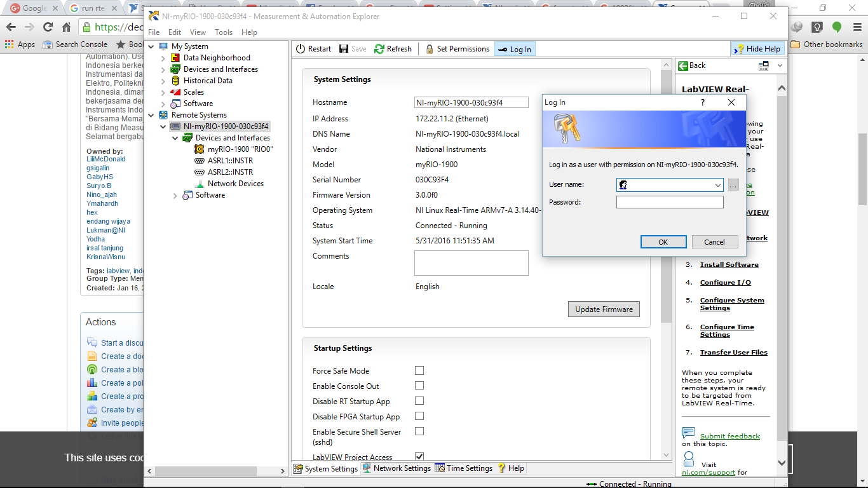Open the Edit menu
The image size is (868, 488).
175,32
